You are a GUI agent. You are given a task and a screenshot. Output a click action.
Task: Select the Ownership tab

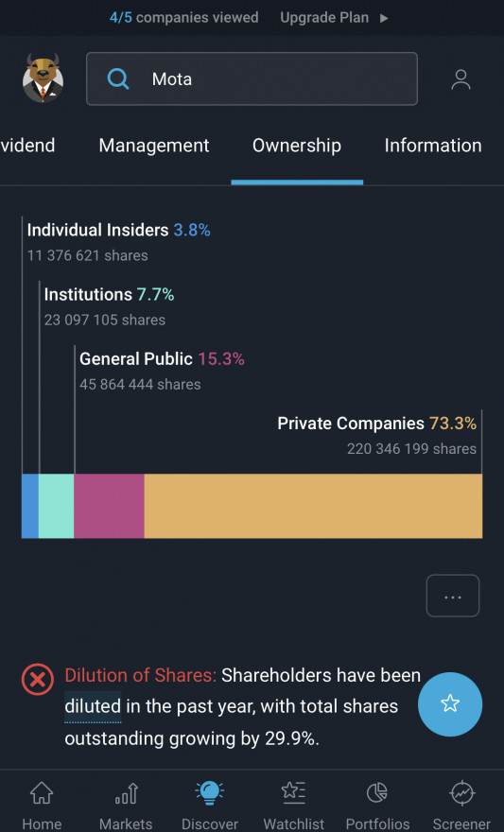pyautogui.click(x=297, y=146)
